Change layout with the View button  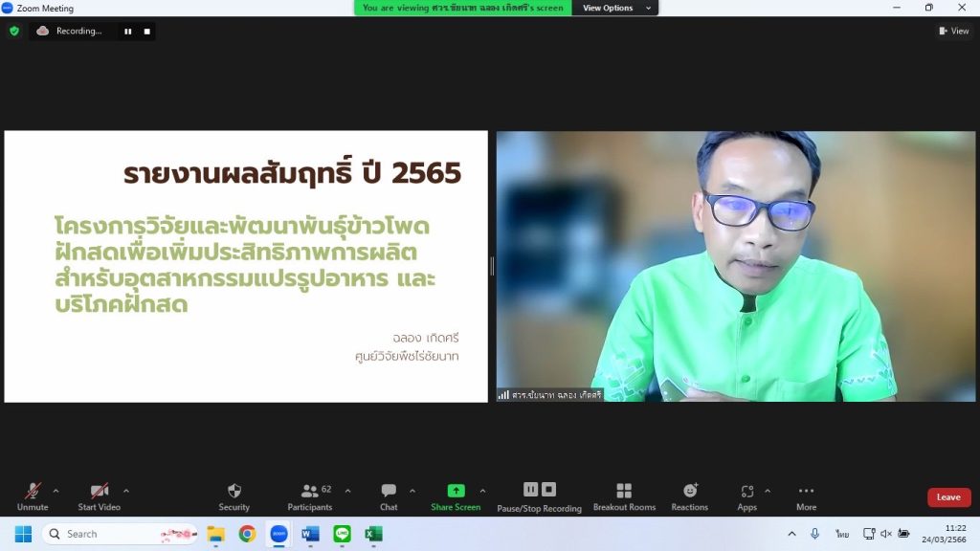(954, 31)
